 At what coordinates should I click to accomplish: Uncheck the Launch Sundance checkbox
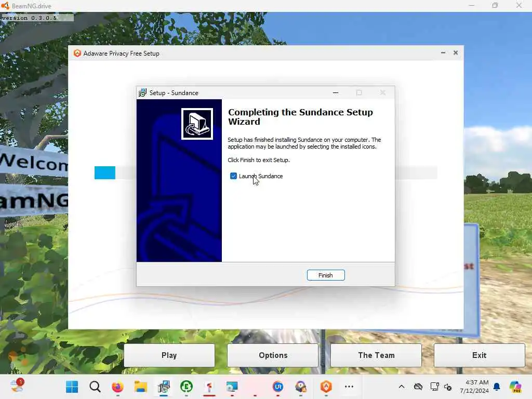pos(233,176)
